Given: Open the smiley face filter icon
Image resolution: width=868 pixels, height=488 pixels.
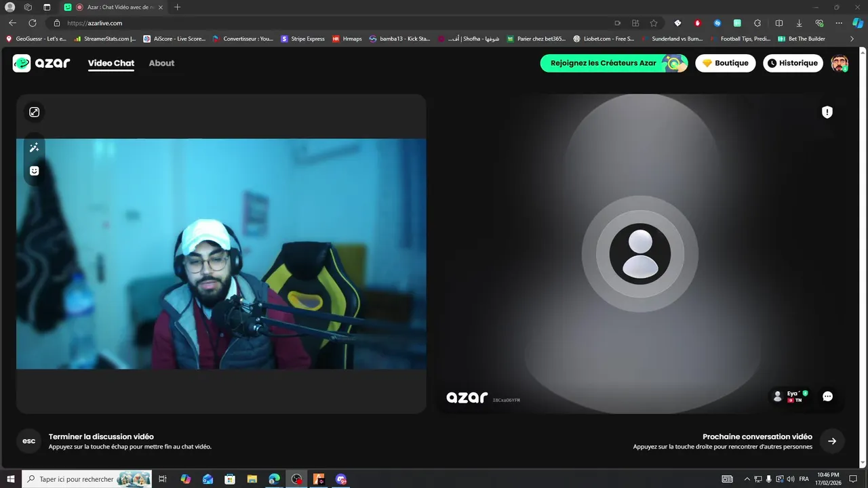Looking at the screenshot, I should click(34, 171).
